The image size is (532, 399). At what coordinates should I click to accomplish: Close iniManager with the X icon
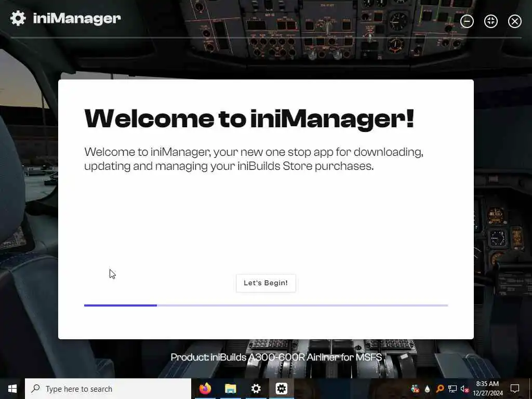point(515,21)
